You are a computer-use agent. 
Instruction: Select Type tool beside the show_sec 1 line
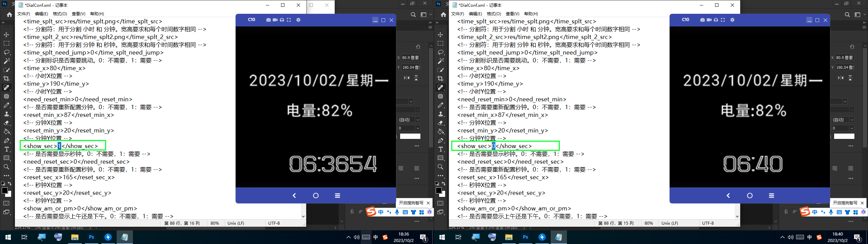click(6, 149)
